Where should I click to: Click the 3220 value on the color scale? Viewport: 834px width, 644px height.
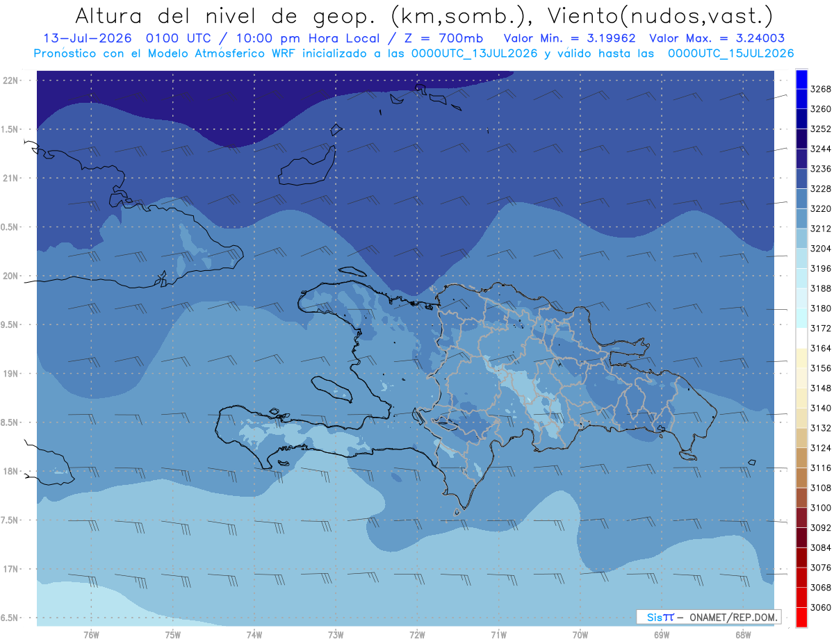[821, 209]
